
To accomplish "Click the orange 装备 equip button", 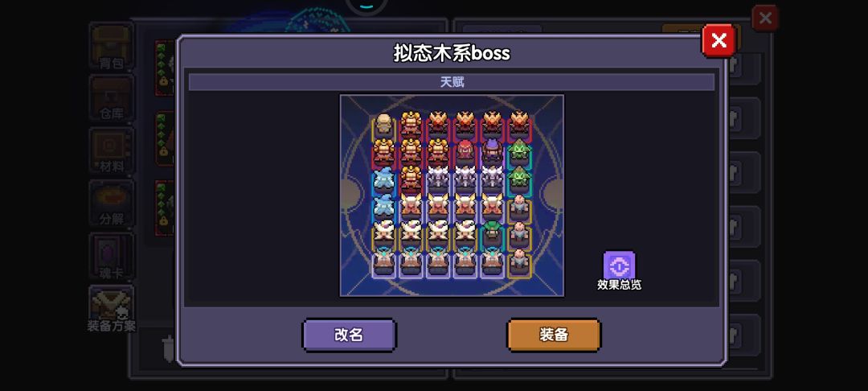I will [554, 335].
